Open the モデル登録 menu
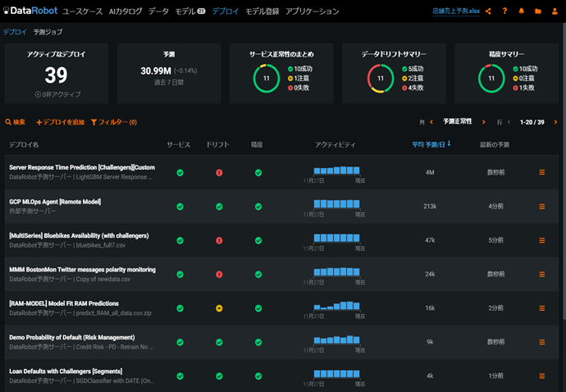 (x=262, y=11)
